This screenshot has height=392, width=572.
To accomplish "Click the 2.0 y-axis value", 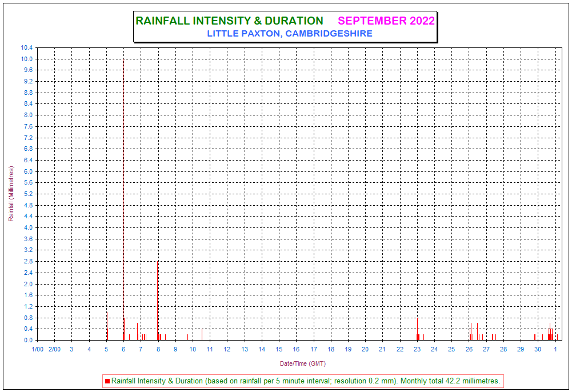I will tap(28, 284).
